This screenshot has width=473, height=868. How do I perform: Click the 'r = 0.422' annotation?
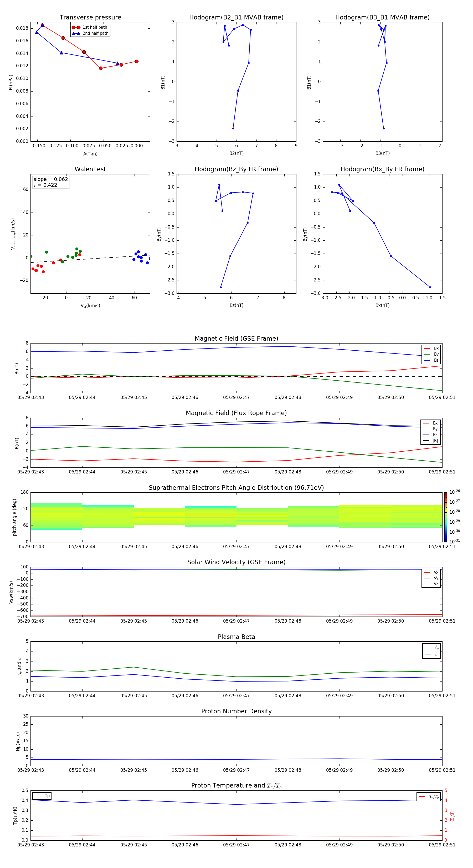(x=45, y=185)
